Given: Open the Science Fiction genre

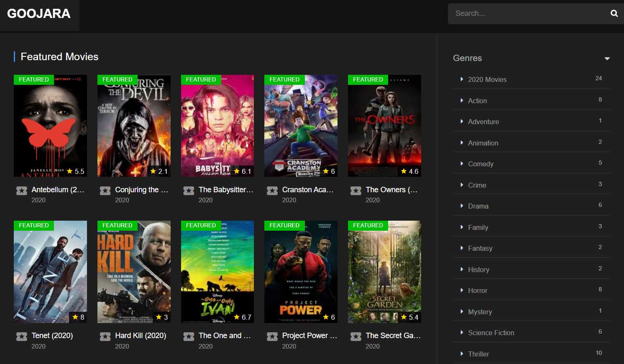Looking at the screenshot, I should pyautogui.click(x=491, y=333).
